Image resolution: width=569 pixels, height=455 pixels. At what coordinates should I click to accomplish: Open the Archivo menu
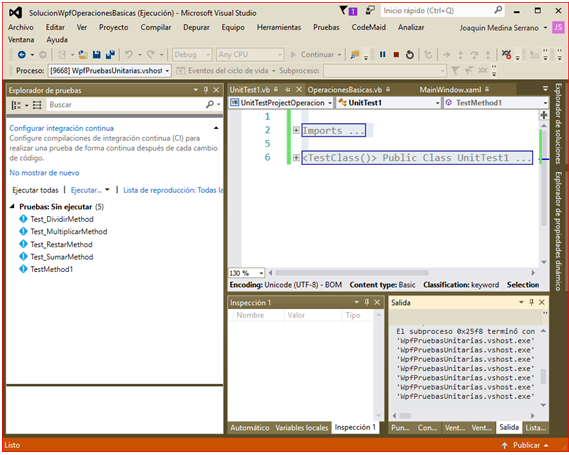(21, 27)
